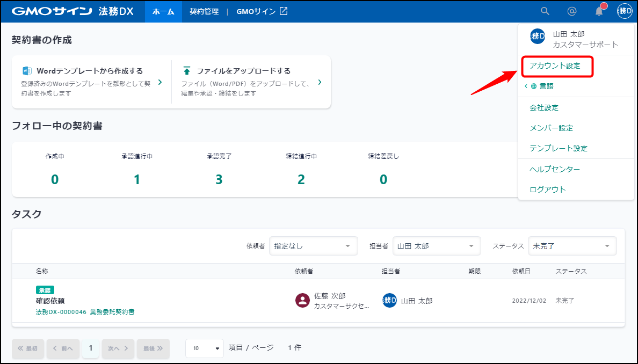The image size is (638, 364).
Task: Open the 担当者 dropdown showing 山田 太郎
Action: pyautogui.click(x=436, y=246)
